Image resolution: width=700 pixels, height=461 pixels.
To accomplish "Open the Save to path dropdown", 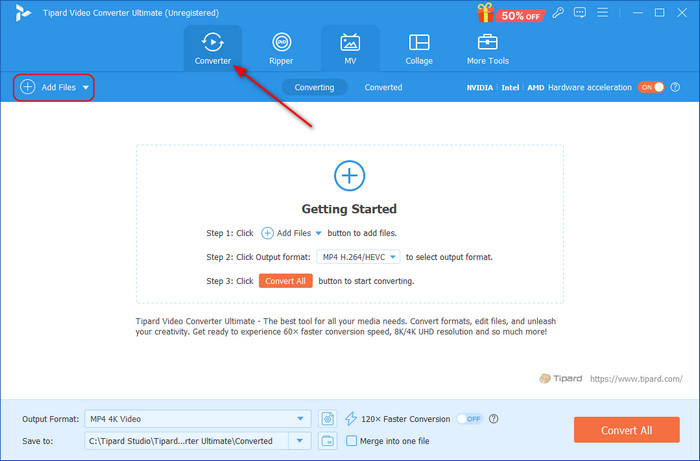I will [x=300, y=441].
